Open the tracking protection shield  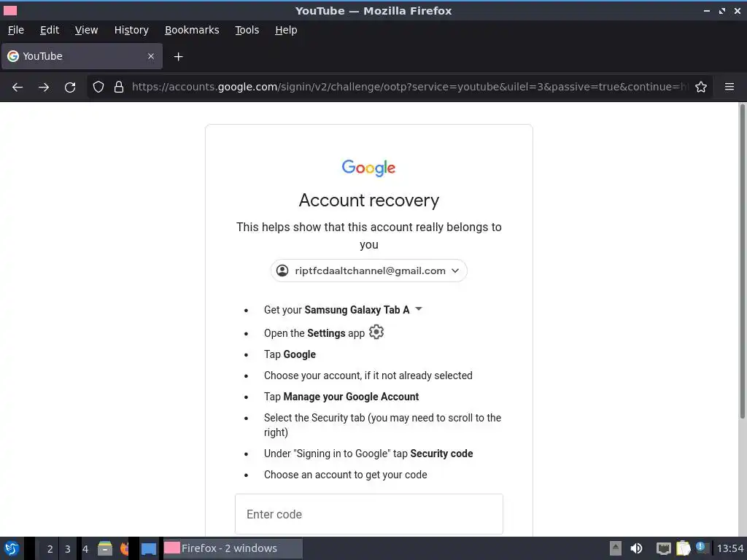[98, 87]
